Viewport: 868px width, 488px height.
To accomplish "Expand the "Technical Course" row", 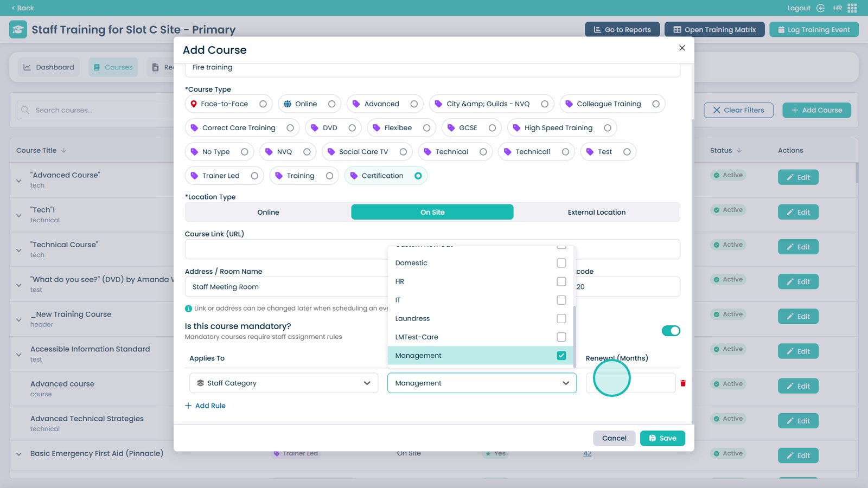I will pyautogui.click(x=19, y=250).
